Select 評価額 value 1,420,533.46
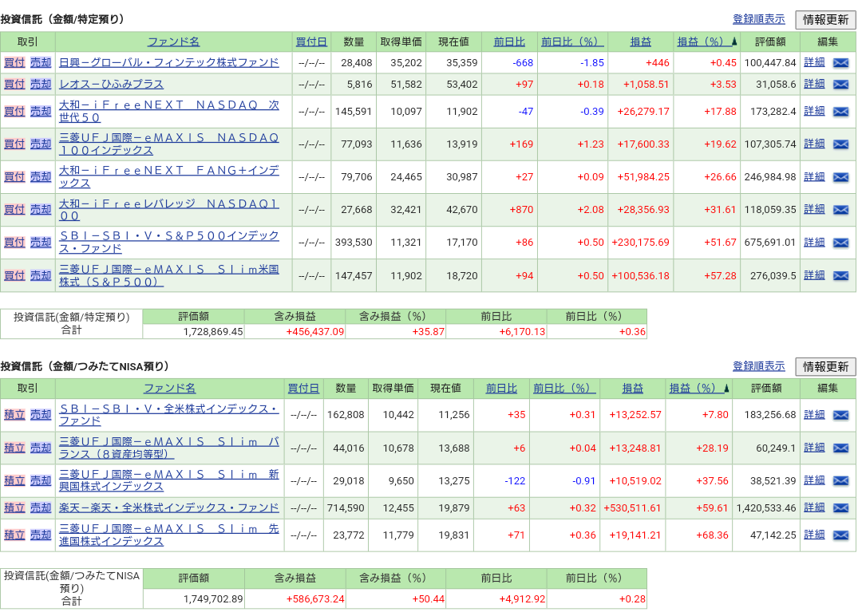 766,507
